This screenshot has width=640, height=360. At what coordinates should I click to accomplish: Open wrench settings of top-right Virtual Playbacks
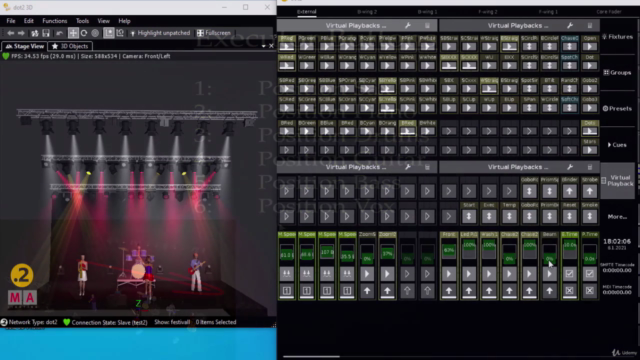[x=570, y=26]
